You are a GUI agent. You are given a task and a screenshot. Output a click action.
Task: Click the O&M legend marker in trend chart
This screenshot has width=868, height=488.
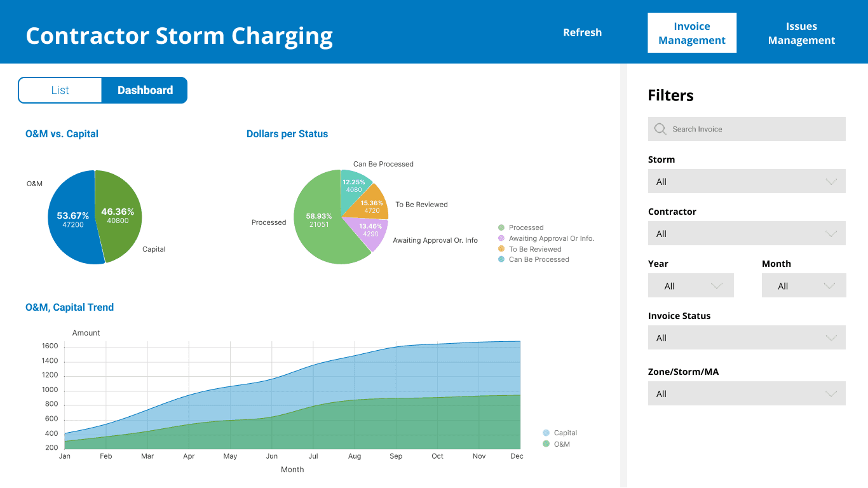tap(546, 444)
